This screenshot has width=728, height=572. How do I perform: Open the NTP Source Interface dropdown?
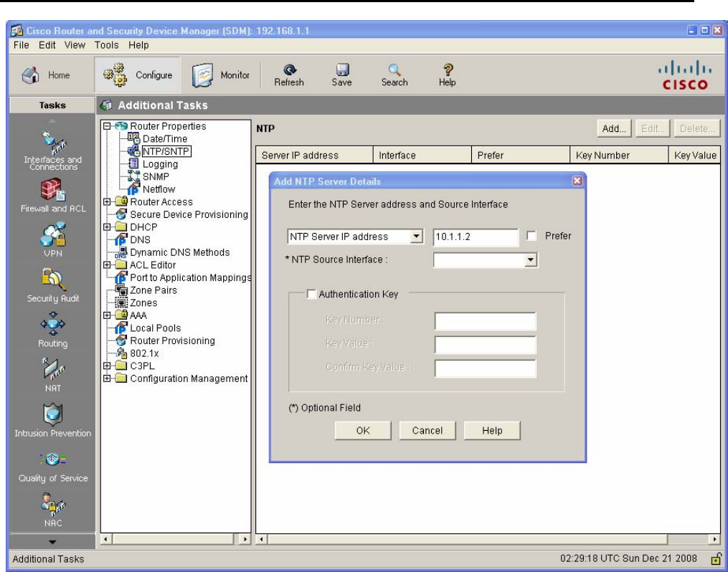click(x=531, y=259)
